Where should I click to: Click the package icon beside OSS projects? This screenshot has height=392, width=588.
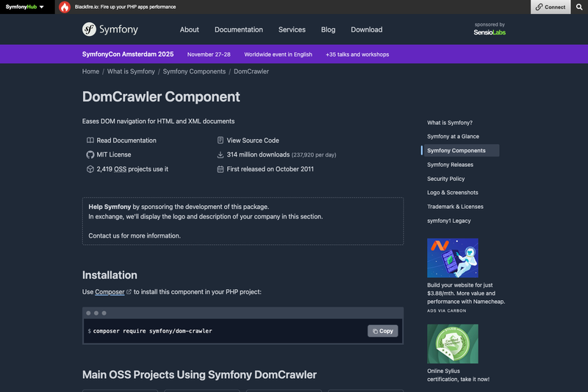click(x=90, y=169)
